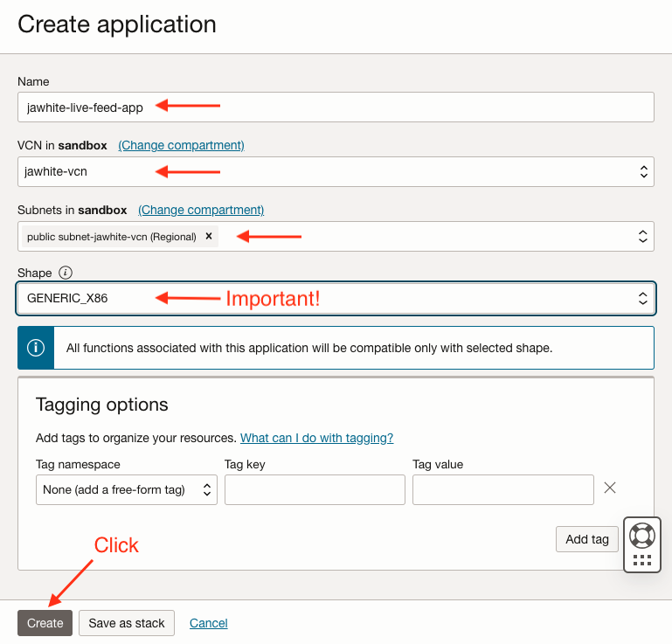
Task: Click the public subnet-jawhite-vcn (Regional) chip text
Action: point(112,237)
